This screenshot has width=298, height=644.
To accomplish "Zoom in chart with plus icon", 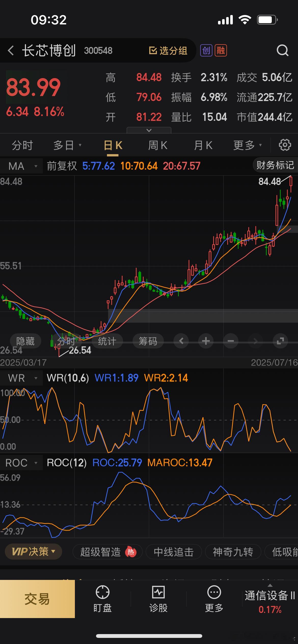I will (206, 341).
